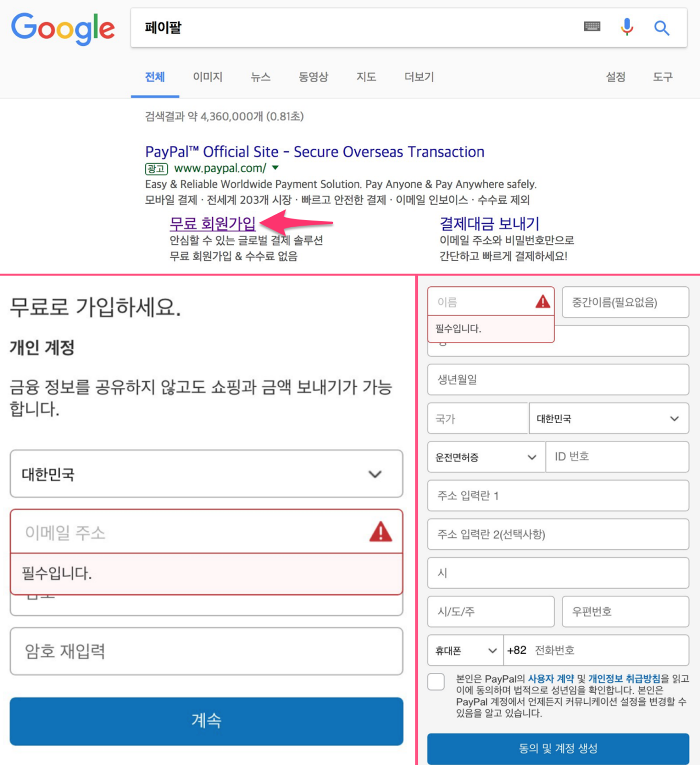Click the 중간이름(필요없음) field
700x765 pixels.
pyautogui.click(x=625, y=302)
